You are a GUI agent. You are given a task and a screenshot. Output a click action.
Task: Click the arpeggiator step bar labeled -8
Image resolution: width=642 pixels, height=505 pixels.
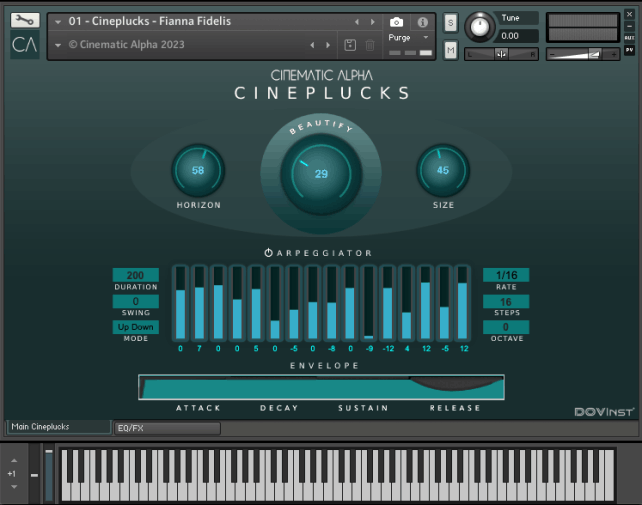(x=332, y=303)
